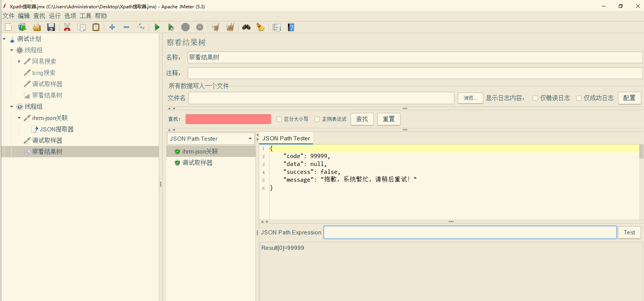The height and width of the screenshot is (301, 644).
Task: Toggle the 仅成功日志 checkbox
Action: (x=579, y=98)
